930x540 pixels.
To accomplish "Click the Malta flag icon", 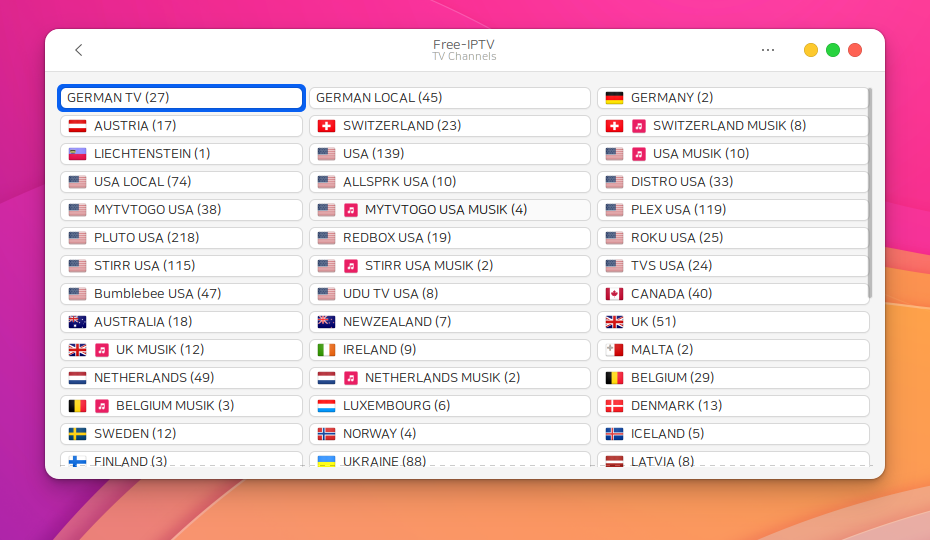I will coord(614,350).
